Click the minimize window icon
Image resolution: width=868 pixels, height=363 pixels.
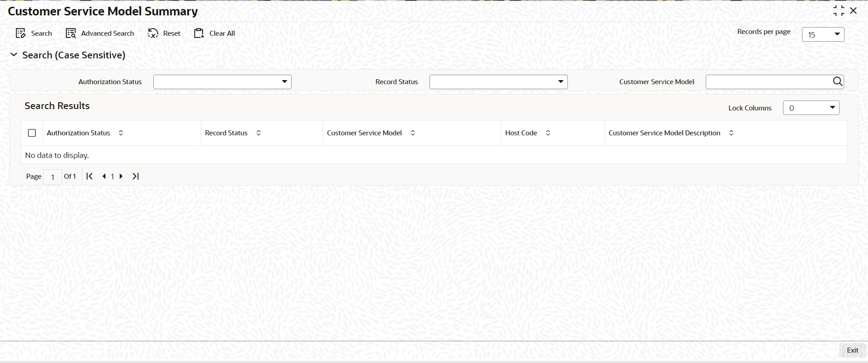pyautogui.click(x=839, y=10)
